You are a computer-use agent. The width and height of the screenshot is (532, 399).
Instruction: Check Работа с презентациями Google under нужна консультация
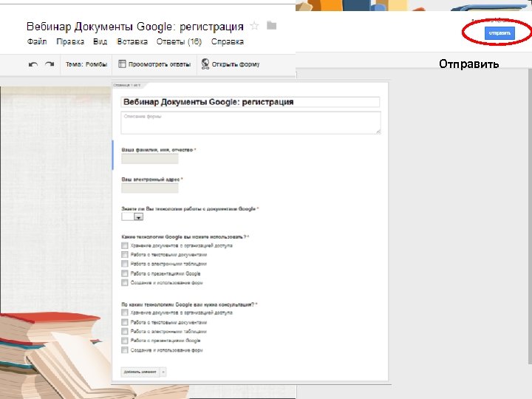pos(125,341)
